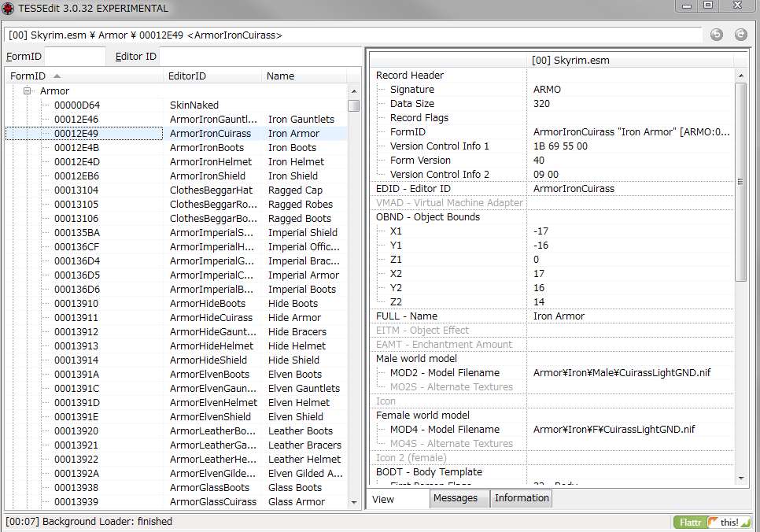The width and height of the screenshot is (760, 532).
Task: Click scroll-up arrow of the view pane
Action: coord(740,76)
